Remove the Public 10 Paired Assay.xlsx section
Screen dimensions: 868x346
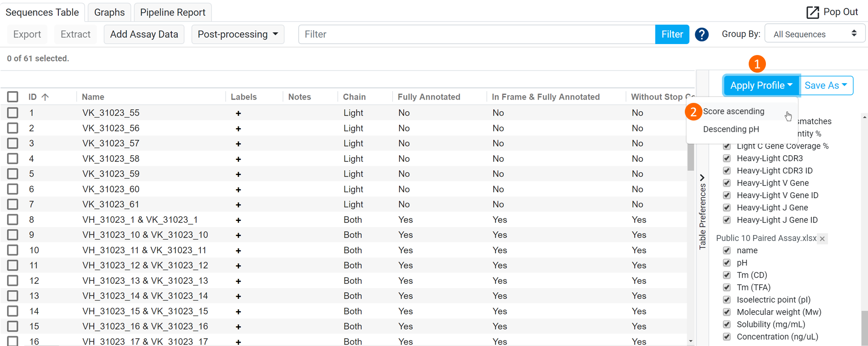click(822, 239)
